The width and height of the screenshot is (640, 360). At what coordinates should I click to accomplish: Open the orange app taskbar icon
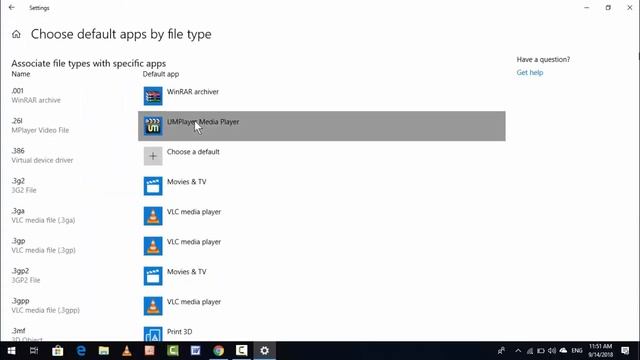click(x=150, y=351)
